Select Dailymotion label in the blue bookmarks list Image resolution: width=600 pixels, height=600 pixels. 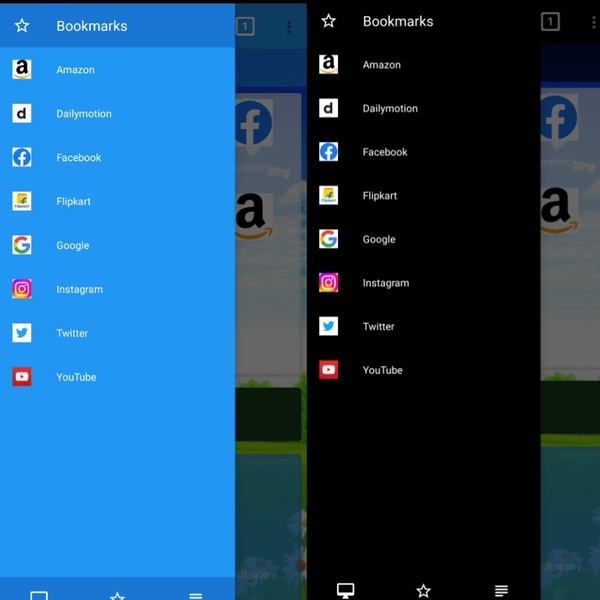[x=84, y=114]
